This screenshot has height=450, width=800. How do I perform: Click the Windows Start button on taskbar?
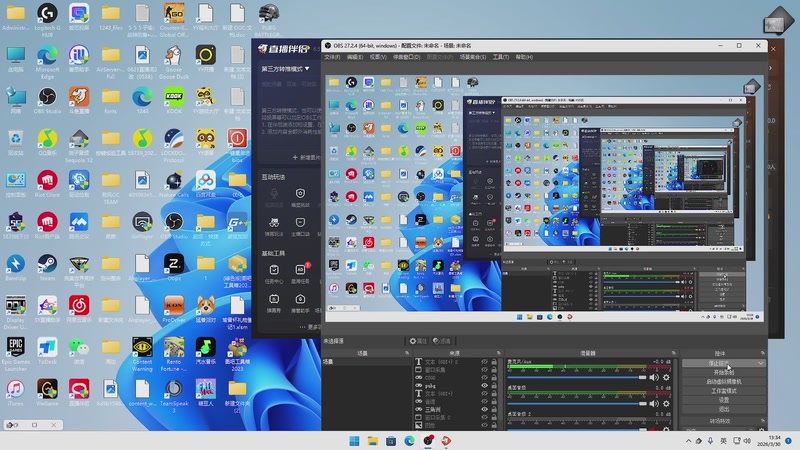pos(354,440)
